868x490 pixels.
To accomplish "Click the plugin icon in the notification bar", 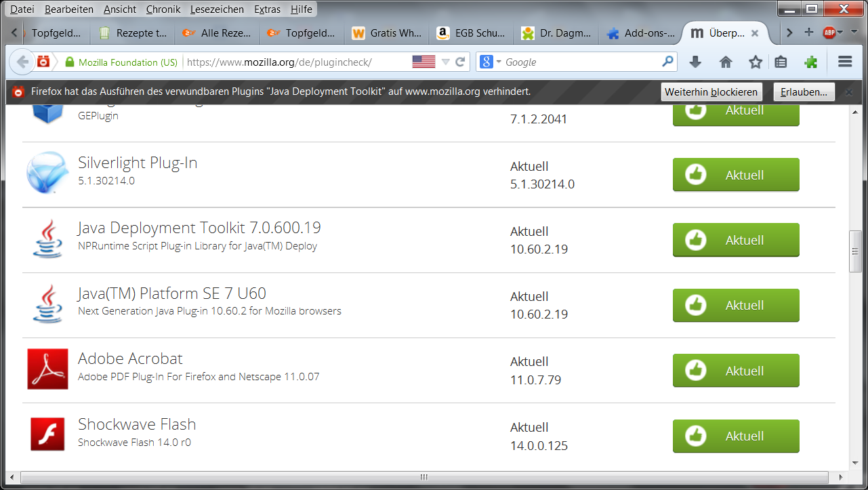I will [19, 91].
